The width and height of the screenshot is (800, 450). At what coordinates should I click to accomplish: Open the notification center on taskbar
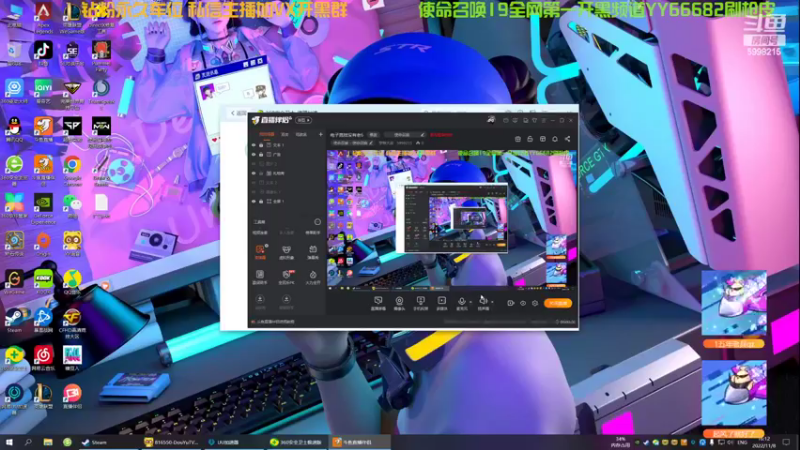coord(786,442)
